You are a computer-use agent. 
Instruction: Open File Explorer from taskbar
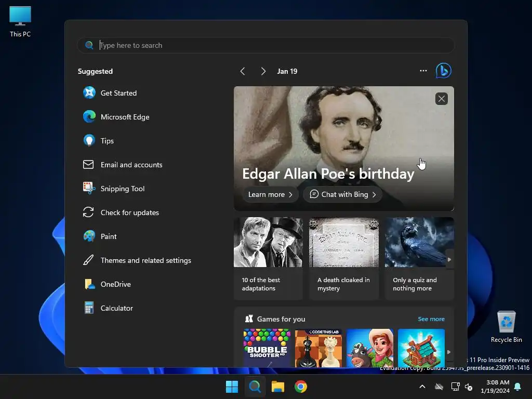coord(277,387)
